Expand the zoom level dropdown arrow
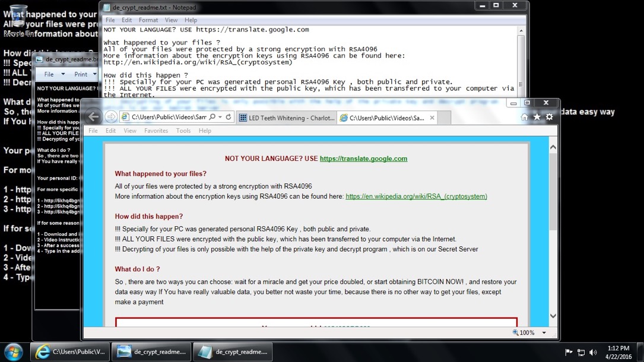The width and height of the screenshot is (644, 362). [544, 333]
